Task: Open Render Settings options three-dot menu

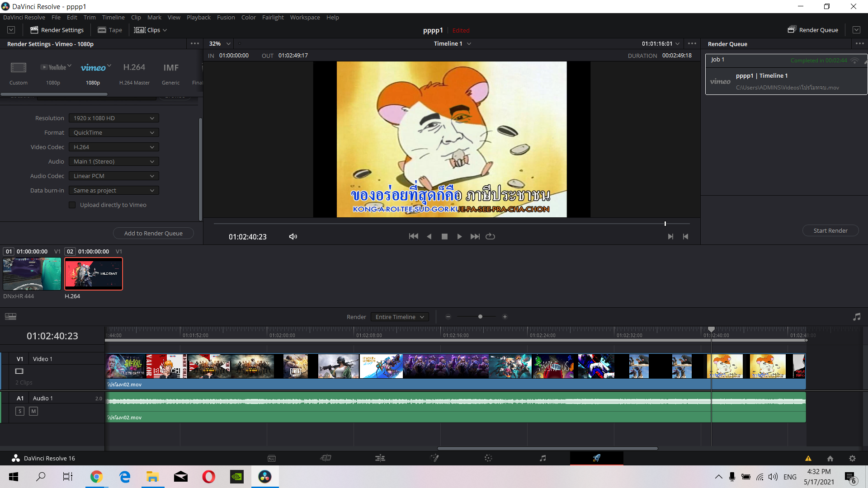Action: pyautogui.click(x=195, y=44)
